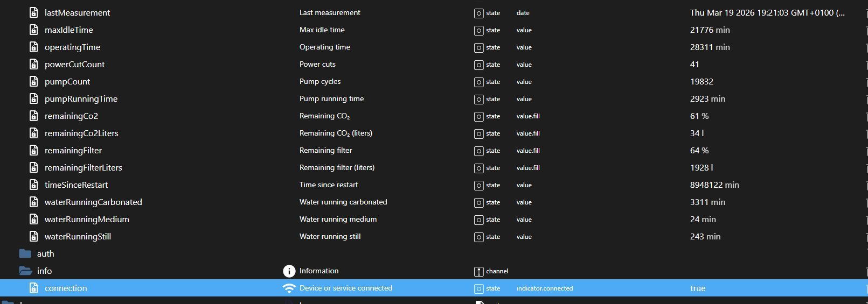Click the state type icon for powerCutCount
This screenshot has height=304, width=868.
coord(478,65)
